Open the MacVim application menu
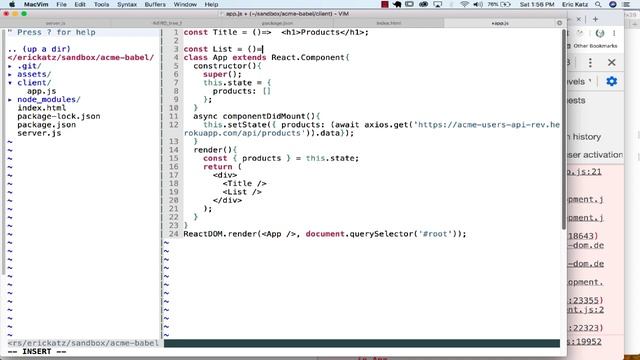This screenshot has width=640, height=360. [36, 4]
